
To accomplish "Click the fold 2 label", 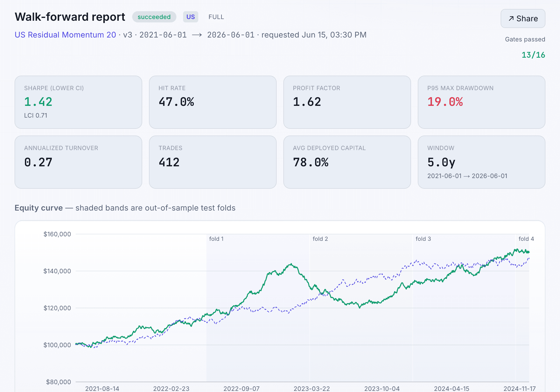I will point(320,239).
